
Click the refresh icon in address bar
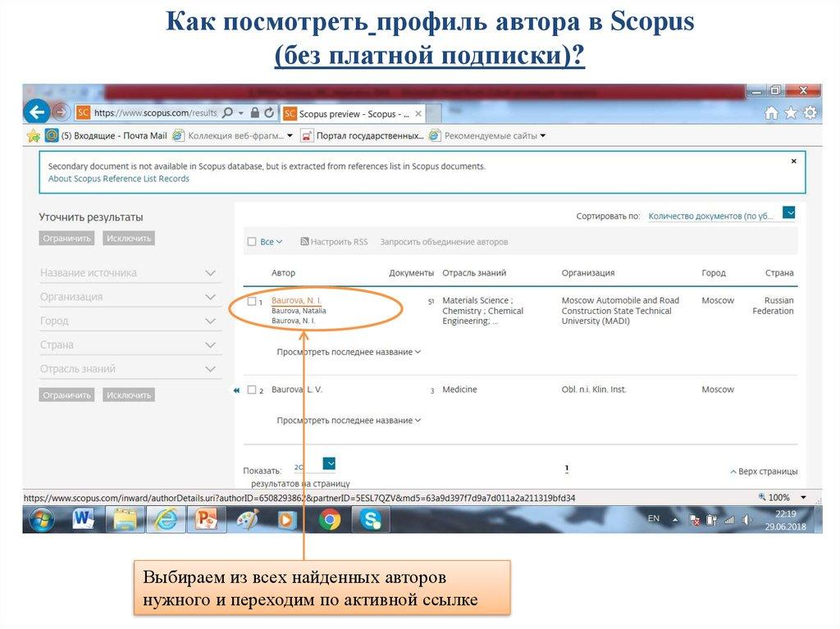click(269, 112)
